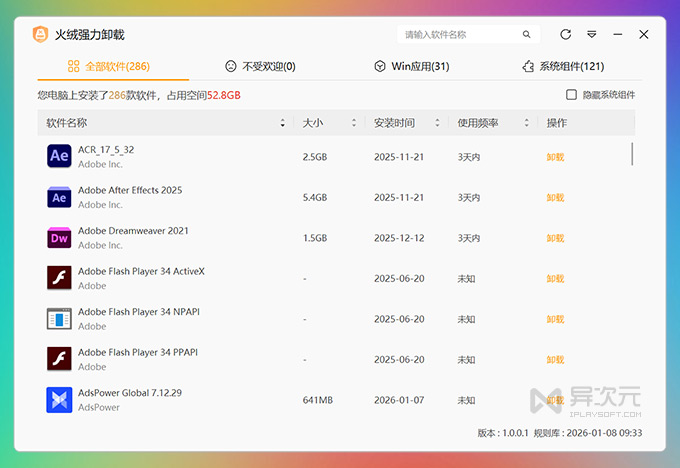Click the 操作 column header
This screenshot has height=468, width=680.
tap(556, 123)
